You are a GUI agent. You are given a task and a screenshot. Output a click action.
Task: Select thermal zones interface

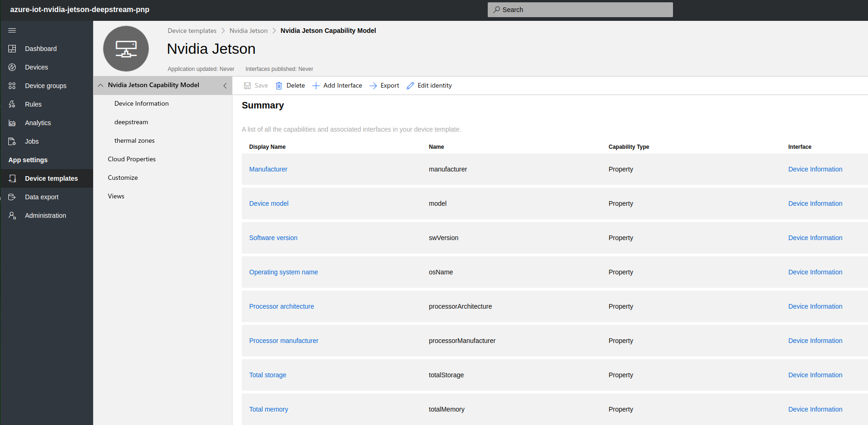point(134,140)
